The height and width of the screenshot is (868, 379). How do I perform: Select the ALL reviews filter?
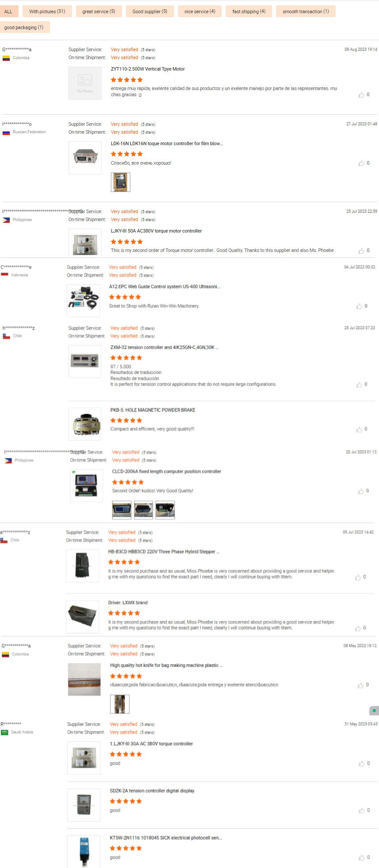(8, 11)
